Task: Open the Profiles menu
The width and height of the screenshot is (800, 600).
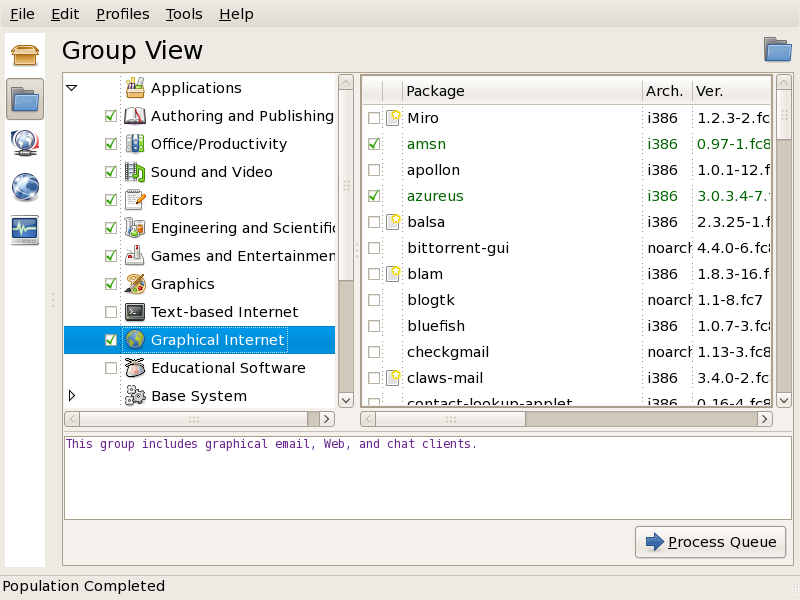Action: (122, 14)
